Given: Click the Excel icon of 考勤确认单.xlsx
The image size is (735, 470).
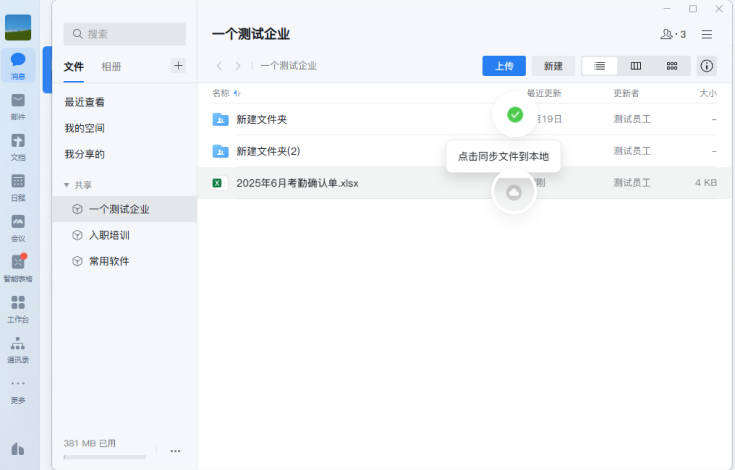Looking at the screenshot, I should (219, 183).
